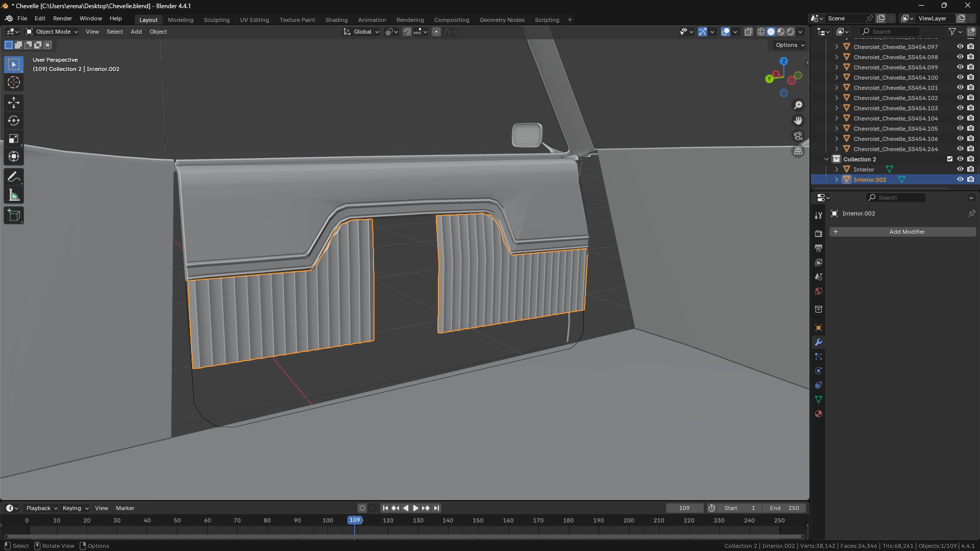Screen dimensions: 980x551
Task: Toggle X-ray mode in viewport header
Action: (x=749, y=32)
